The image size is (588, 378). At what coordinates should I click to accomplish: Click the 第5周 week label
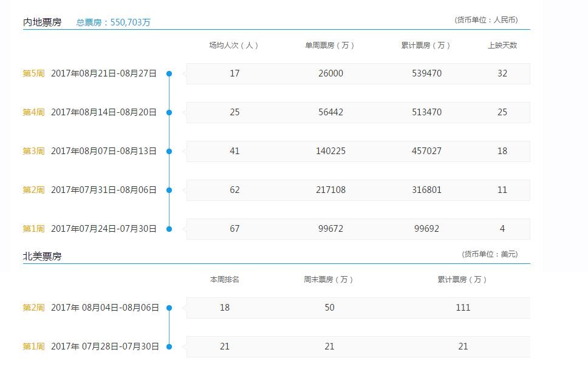coord(33,73)
